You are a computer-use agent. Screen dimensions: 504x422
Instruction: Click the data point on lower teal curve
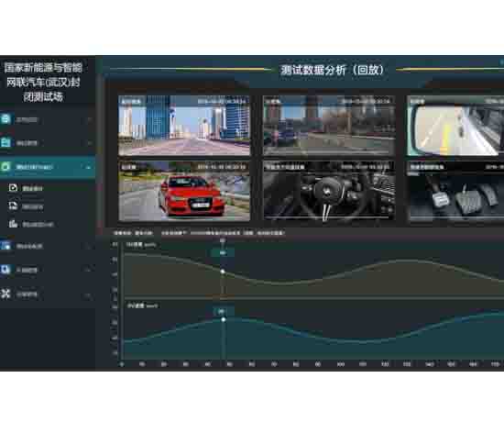(223, 319)
